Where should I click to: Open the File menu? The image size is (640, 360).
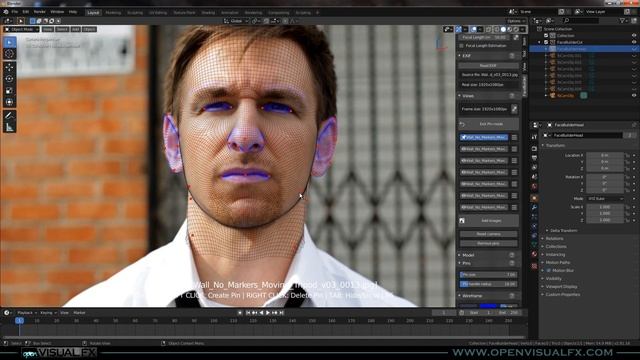[15, 12]
